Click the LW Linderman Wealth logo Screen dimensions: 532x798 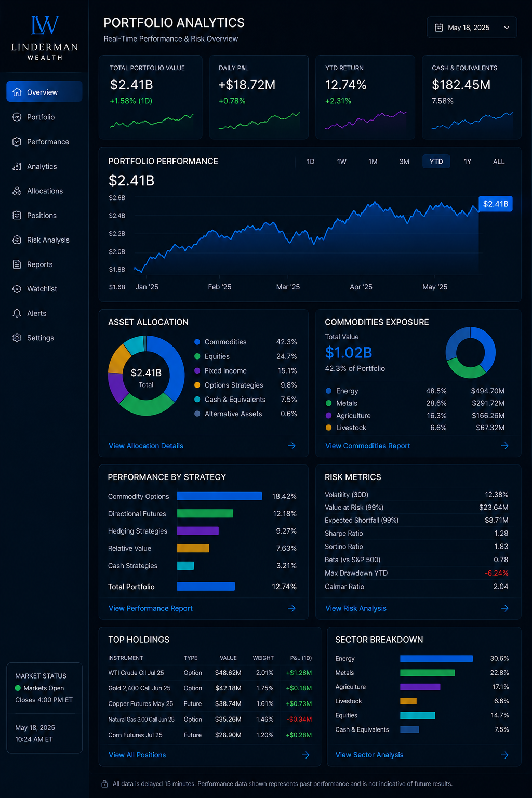coord(45,38)
